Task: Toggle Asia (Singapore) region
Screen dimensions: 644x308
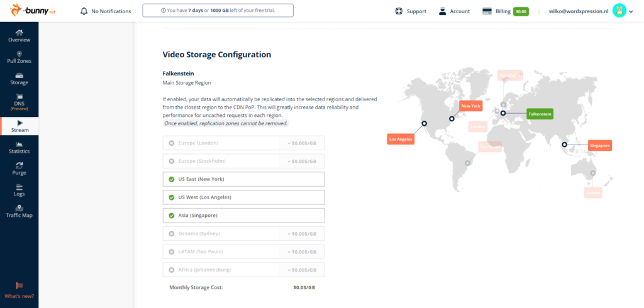Action: point(243,215)
